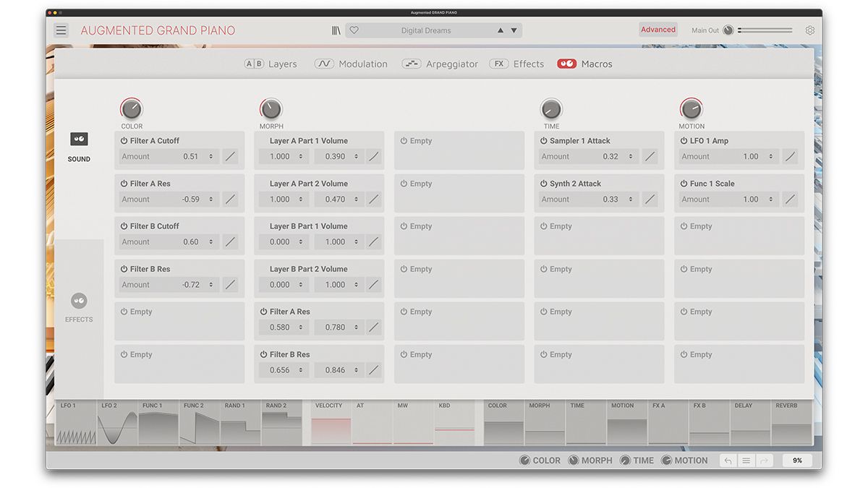Open curve editor for Layer A Part 1 Volume

pyautogui.click(x=374, y=156)
